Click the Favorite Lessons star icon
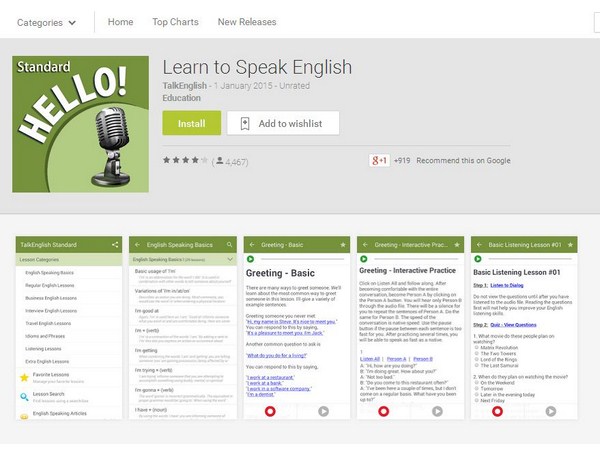Image resolution: width=600 pixels, height=450 pixels. tap(23, 377)
